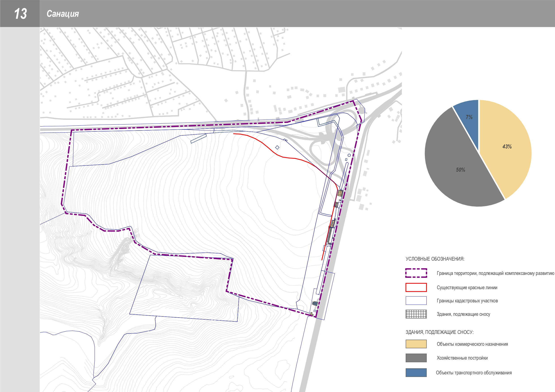Click the hatched yellow building below the red line
The image size is (555, 392).
point(340,193)
